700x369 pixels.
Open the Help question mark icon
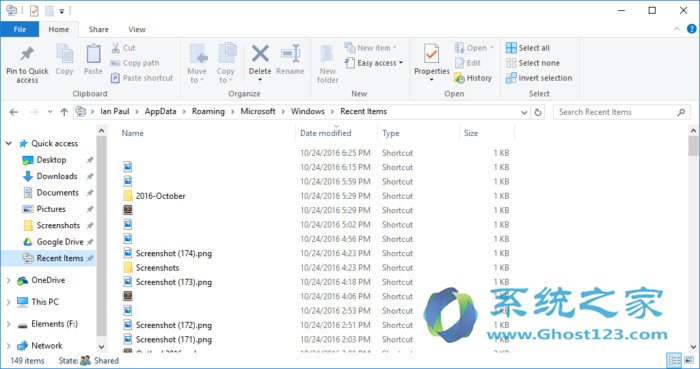click(691, 29)
